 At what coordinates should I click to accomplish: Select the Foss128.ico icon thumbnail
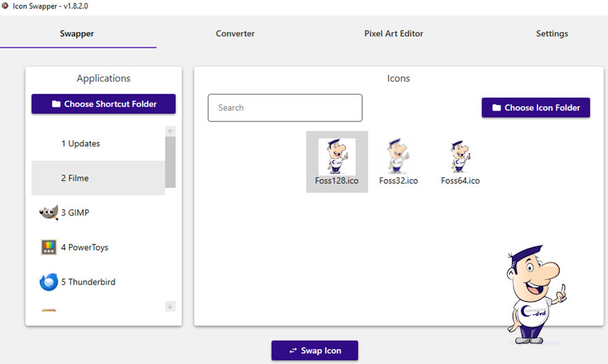pos(336,157)
